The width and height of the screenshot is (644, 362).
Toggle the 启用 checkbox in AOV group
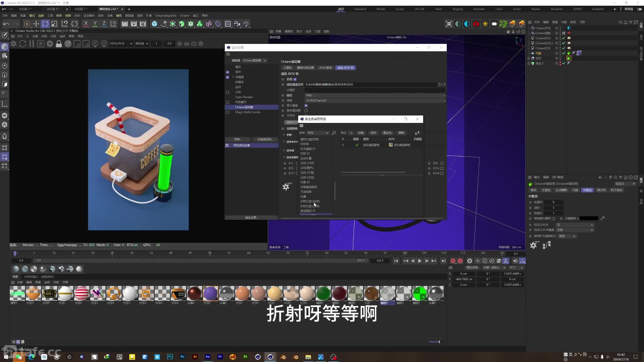(x=295, y=79)
